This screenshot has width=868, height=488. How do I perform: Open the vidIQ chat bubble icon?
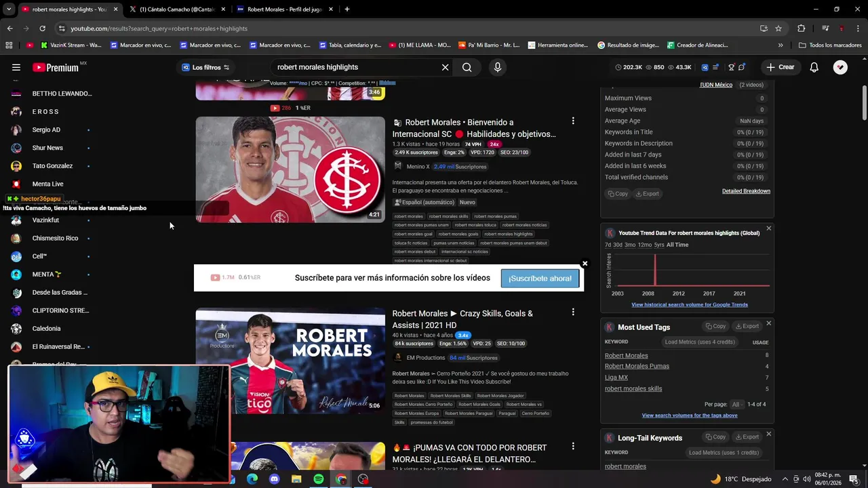point(742,67)
